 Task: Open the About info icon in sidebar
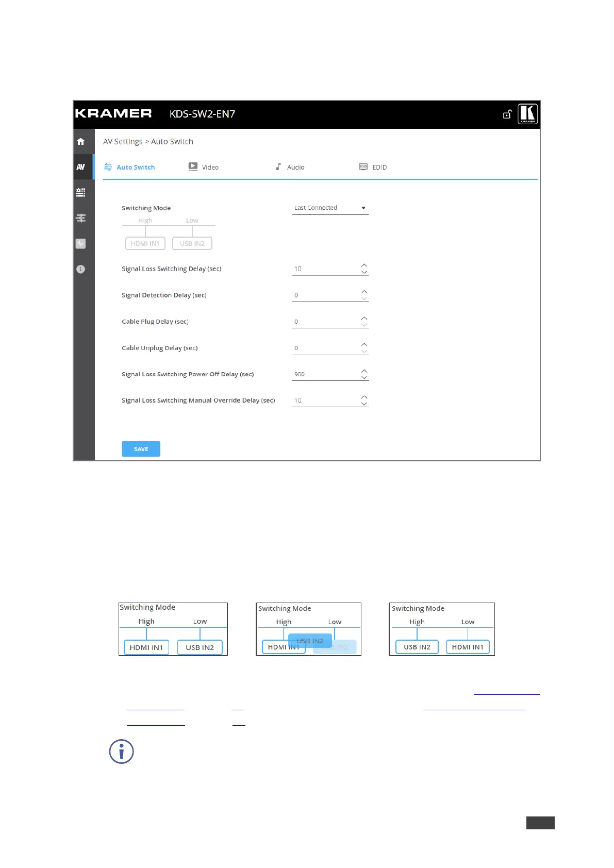(81, 269)
